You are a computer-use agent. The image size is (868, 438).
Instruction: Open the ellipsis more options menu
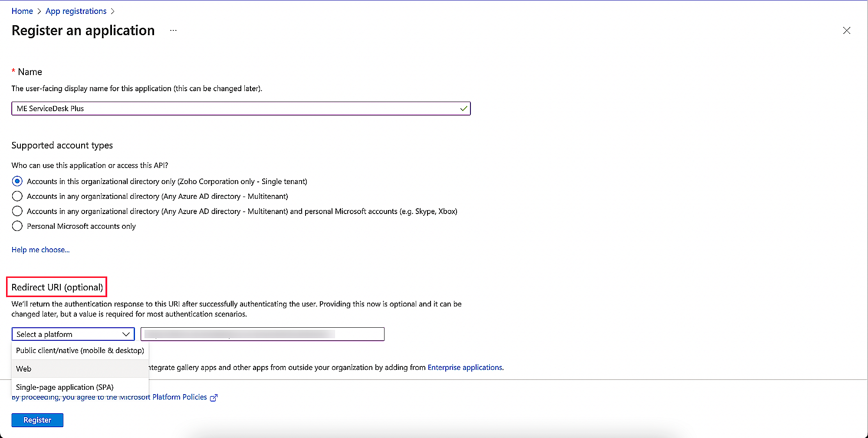pos(173,30)
